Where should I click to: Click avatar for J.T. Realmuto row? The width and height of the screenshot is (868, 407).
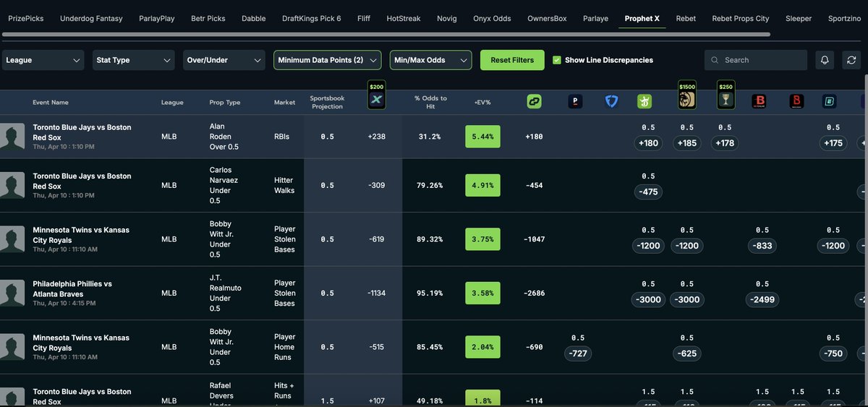[x=12, y=293]
